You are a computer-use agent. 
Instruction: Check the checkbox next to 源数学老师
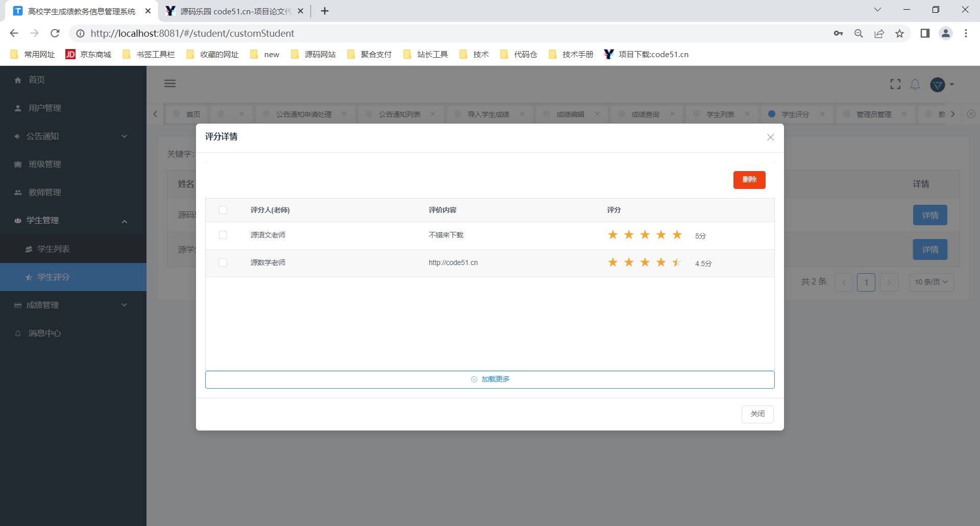click(223, 262)
